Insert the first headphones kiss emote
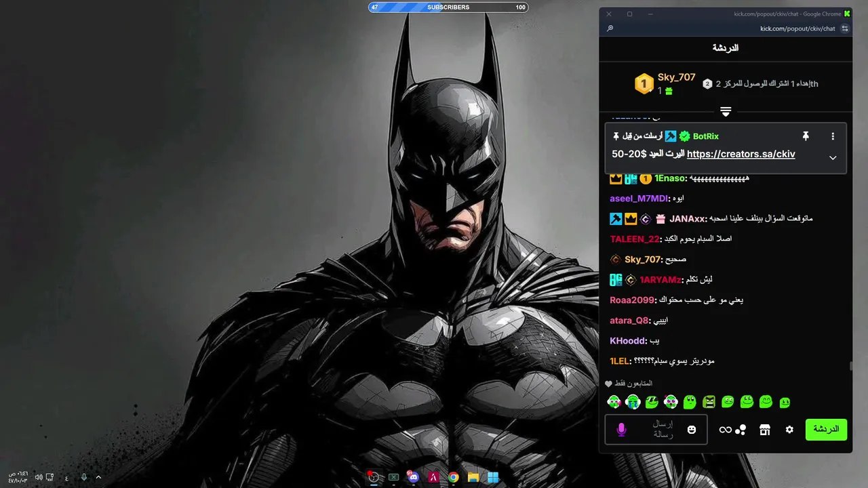 tap(614, 402)
